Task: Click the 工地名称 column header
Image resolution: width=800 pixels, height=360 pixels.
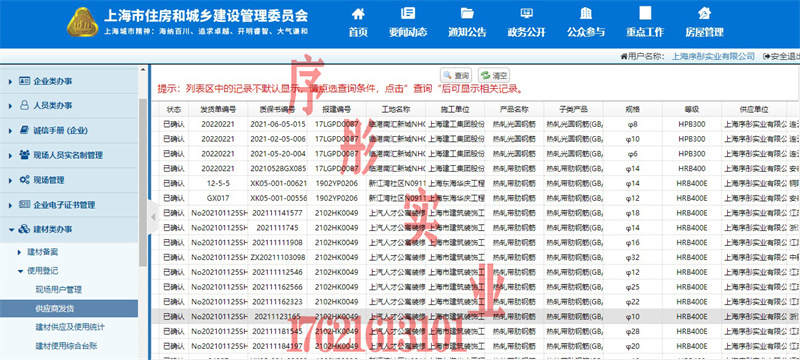Action: (396, 109)
